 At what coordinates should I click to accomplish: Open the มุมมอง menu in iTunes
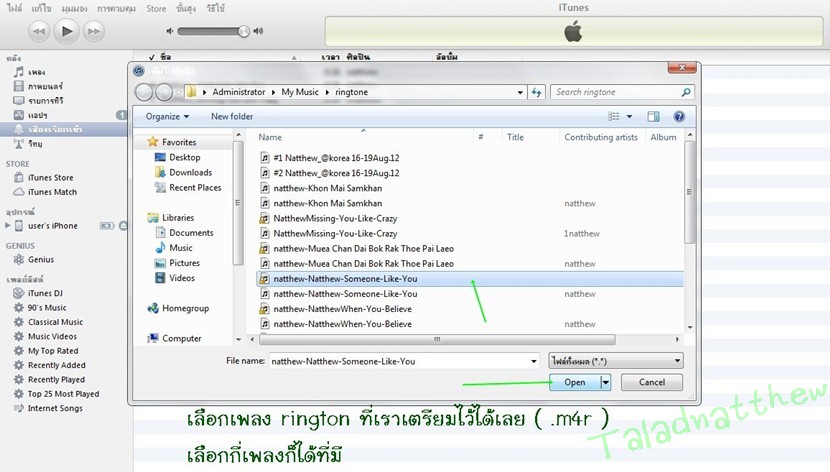click(75, 8)
